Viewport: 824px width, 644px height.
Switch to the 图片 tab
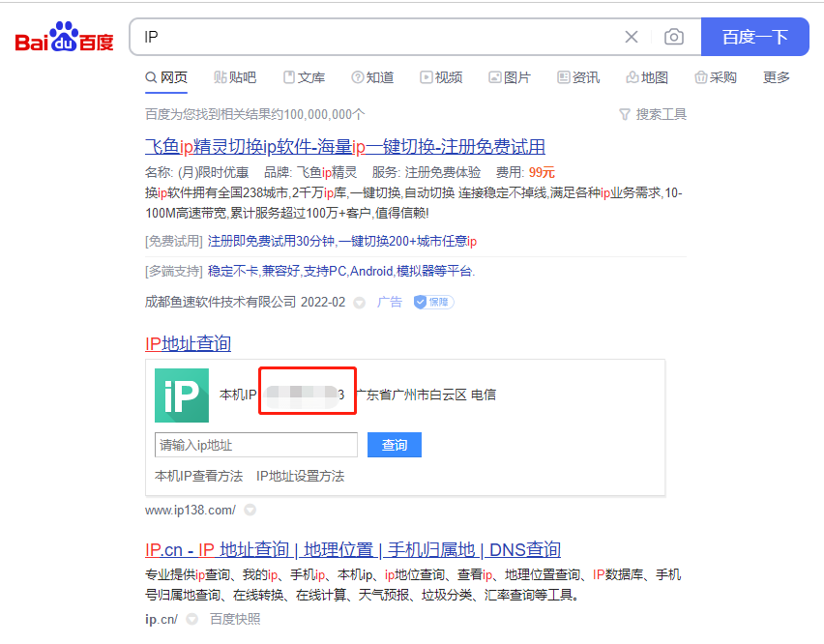click(x=510, y=77)
